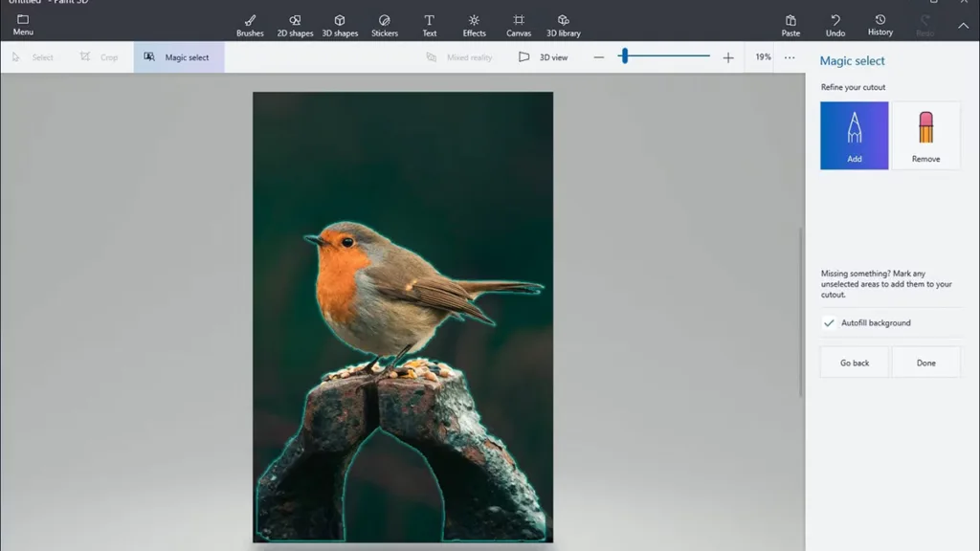The image size is (980, 551).
Task: Choose the Select tool
Action: [33, 57]
